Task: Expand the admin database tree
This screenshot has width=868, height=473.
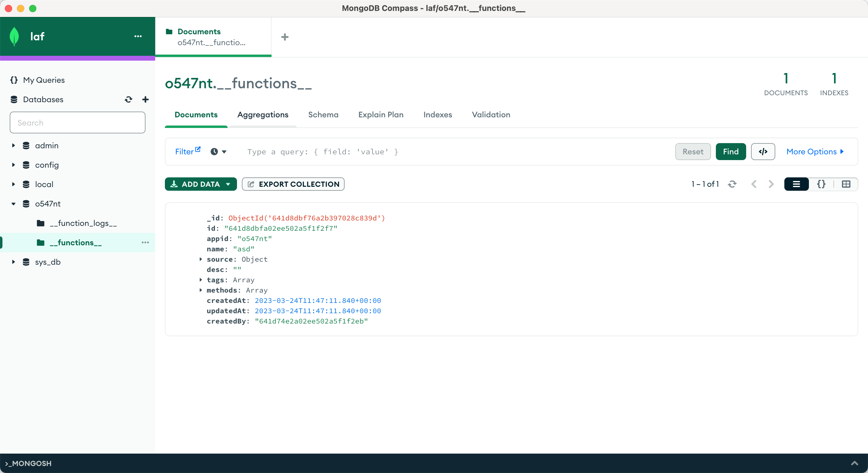Action: [13, 146]
